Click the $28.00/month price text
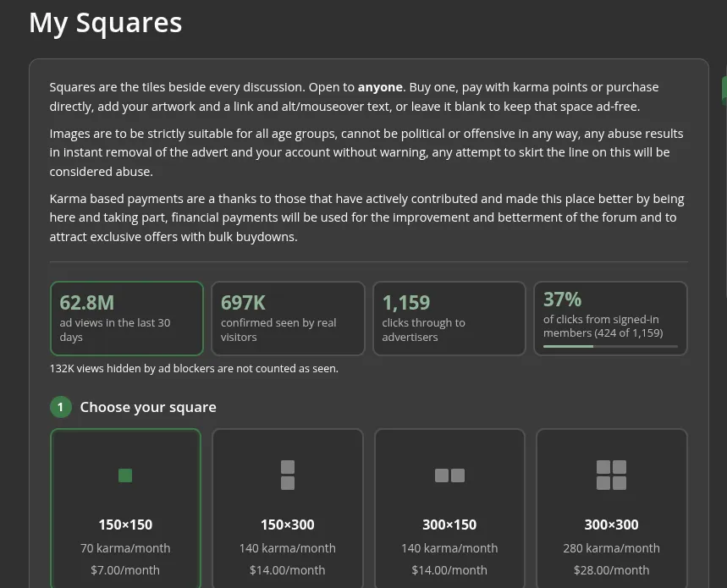 point(612,570)
